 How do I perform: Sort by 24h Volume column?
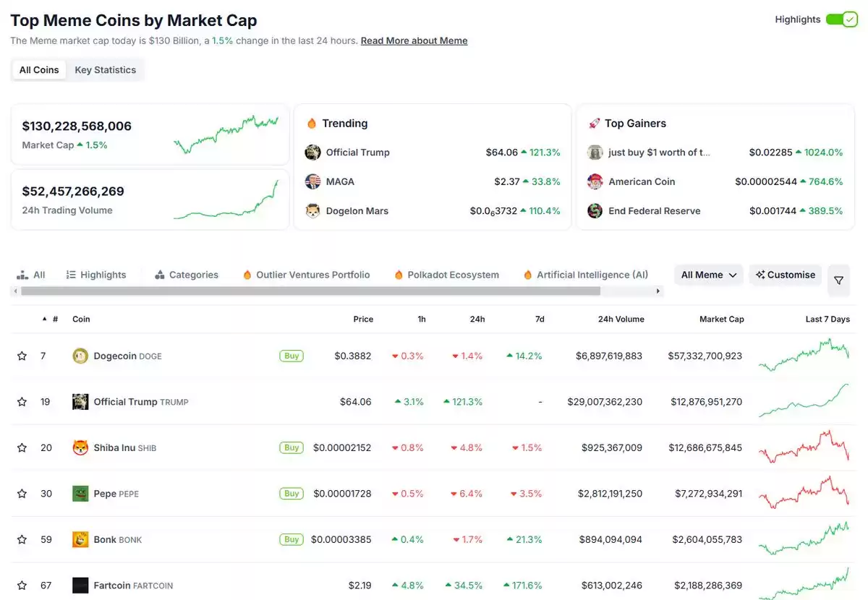621,319
